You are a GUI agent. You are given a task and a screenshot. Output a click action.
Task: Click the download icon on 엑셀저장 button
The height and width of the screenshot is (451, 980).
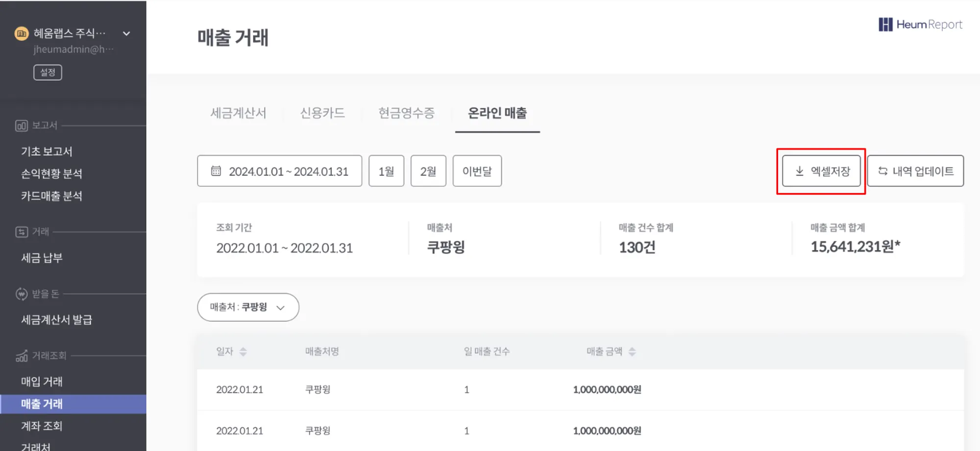pyautogui.click(x=799, y=171)
